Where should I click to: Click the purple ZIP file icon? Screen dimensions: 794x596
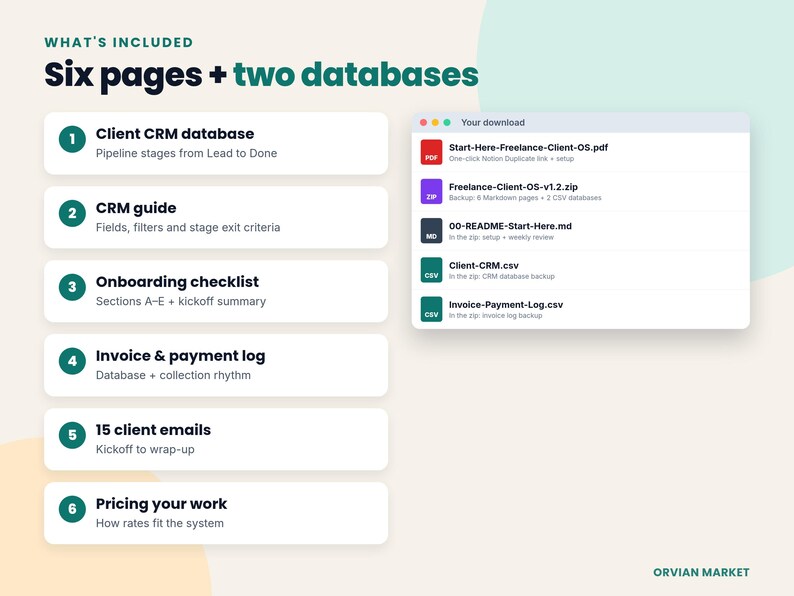click(431, 191)
